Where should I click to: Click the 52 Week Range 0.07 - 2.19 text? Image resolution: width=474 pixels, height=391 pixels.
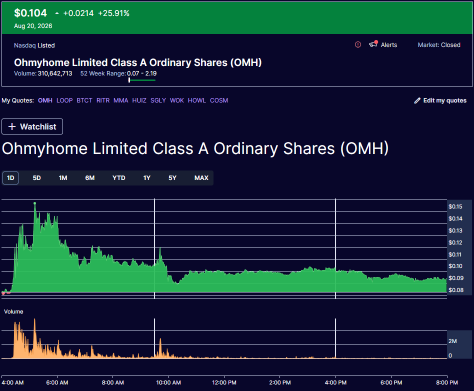point(118,73)
